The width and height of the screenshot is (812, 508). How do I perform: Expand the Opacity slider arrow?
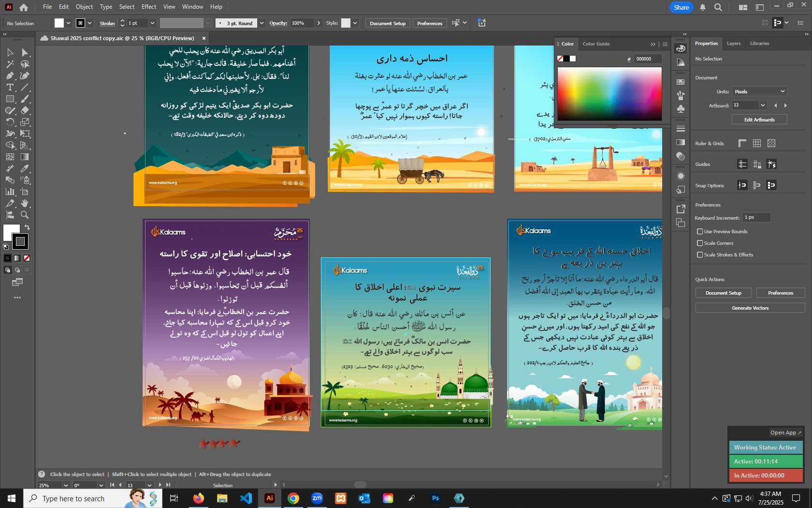coord(319,23)
